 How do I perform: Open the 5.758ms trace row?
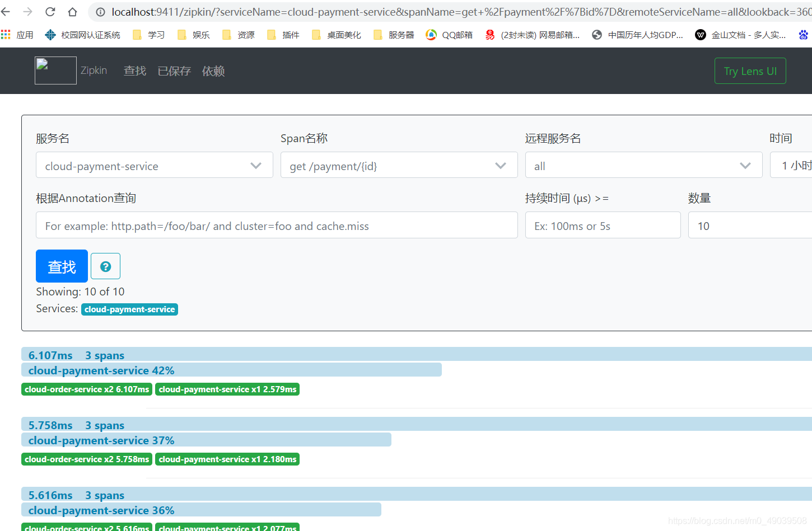click(417, 424)
